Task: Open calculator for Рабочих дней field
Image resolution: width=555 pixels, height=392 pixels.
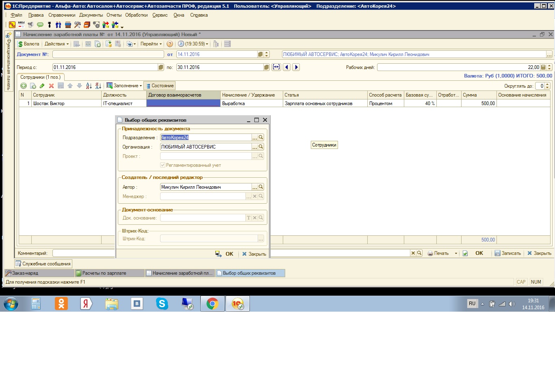Action: pyautogui.click(x=543, y=67)
